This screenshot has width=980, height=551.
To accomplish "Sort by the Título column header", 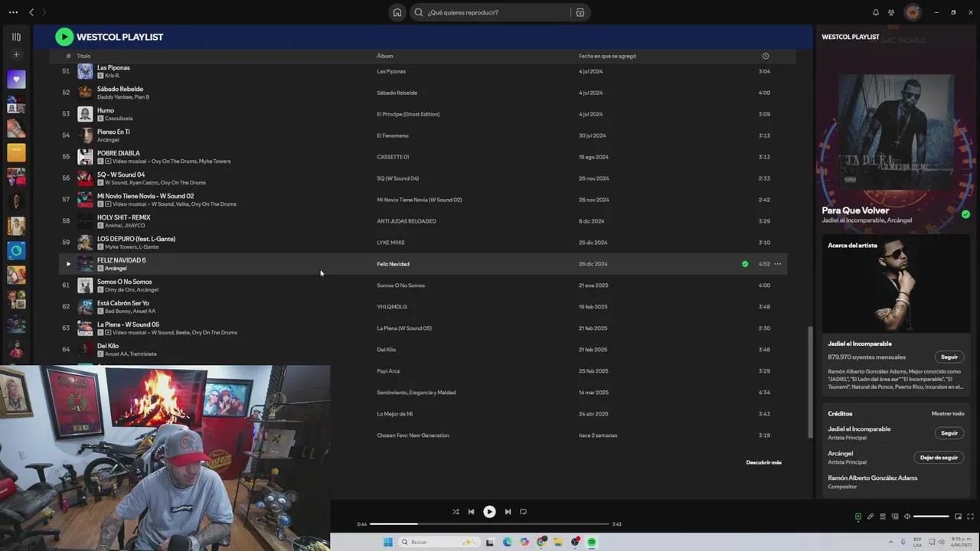I will [x=83, y=56].
